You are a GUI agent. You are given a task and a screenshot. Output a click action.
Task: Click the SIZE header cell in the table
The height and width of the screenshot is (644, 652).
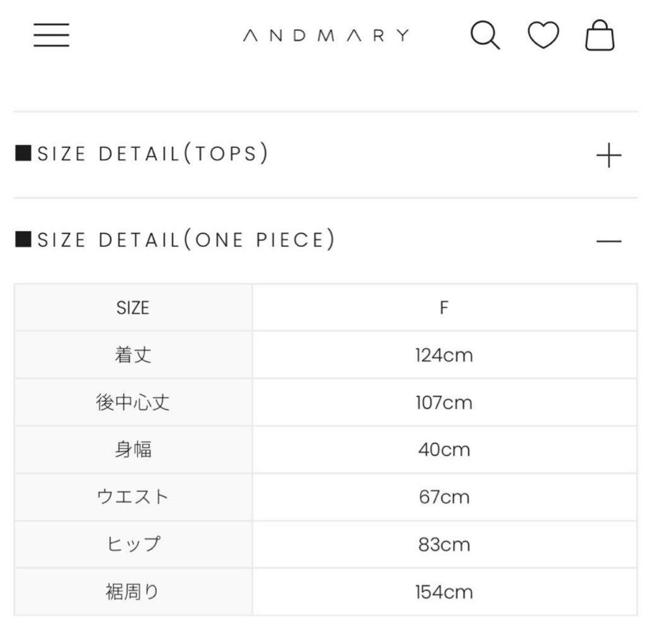point(133,308)
